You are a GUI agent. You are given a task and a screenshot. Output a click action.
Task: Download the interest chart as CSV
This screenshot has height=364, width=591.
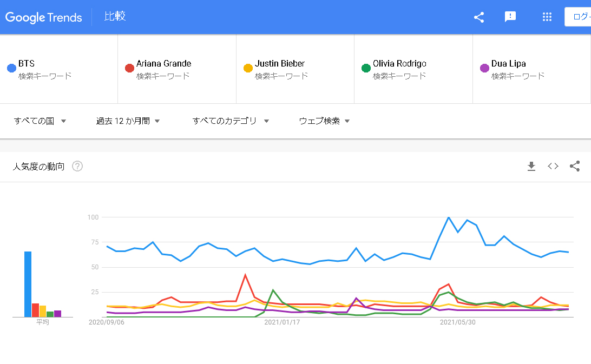point(531,167)
